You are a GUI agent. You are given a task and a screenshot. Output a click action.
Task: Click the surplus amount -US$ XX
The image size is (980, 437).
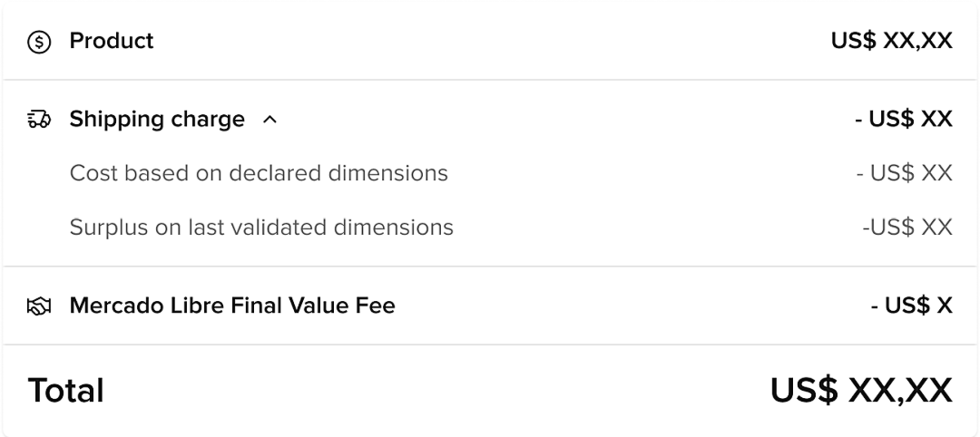click(x=906, y=227)
